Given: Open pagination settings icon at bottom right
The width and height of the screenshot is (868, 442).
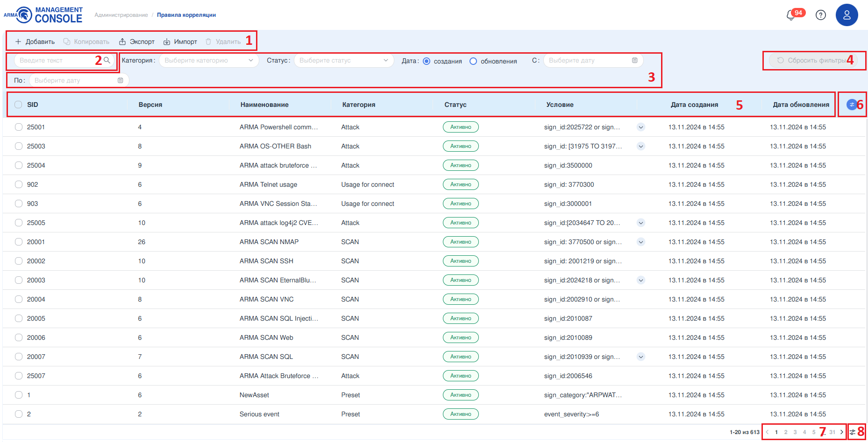Looking at the screenshot, I should coord(853,432).
